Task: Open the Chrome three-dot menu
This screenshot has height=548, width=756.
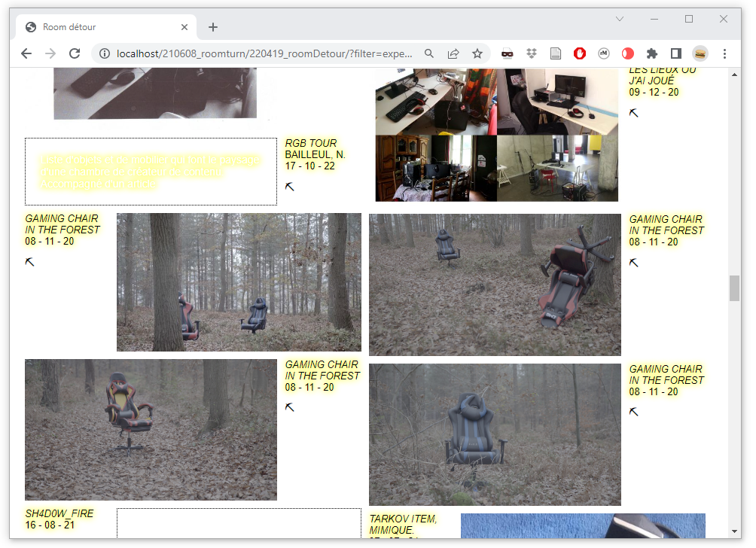Action: click(724, 53)
